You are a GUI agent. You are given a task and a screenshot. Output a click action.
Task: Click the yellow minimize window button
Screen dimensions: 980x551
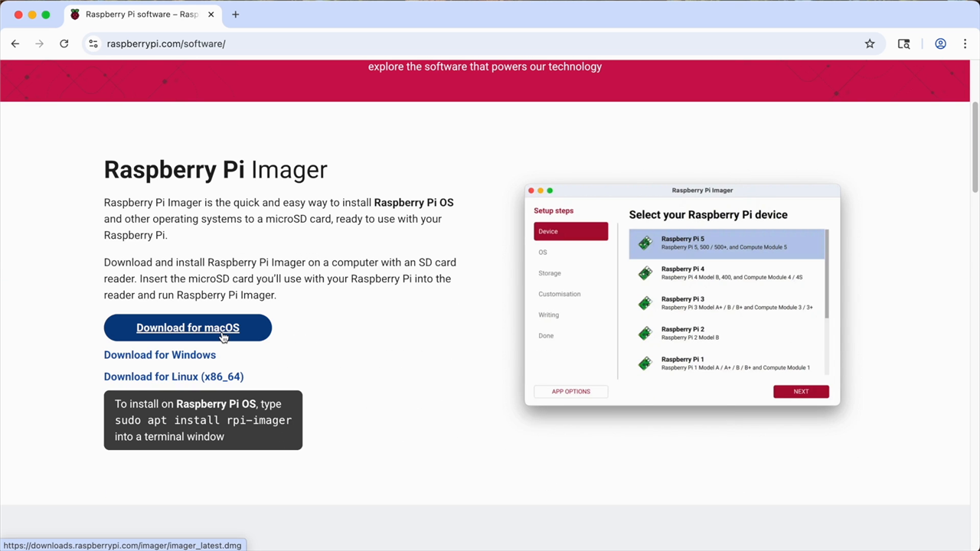click(x=32, y=15)
